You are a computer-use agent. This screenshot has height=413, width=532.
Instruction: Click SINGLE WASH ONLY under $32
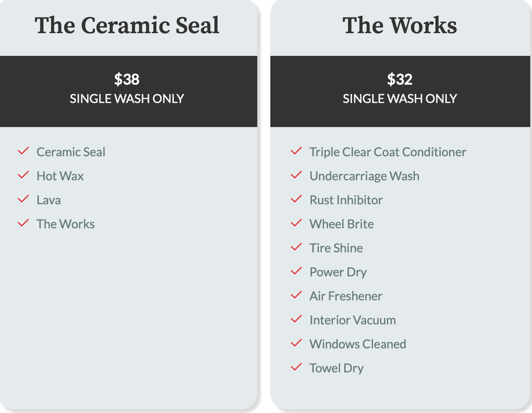[x=400, y=98]
